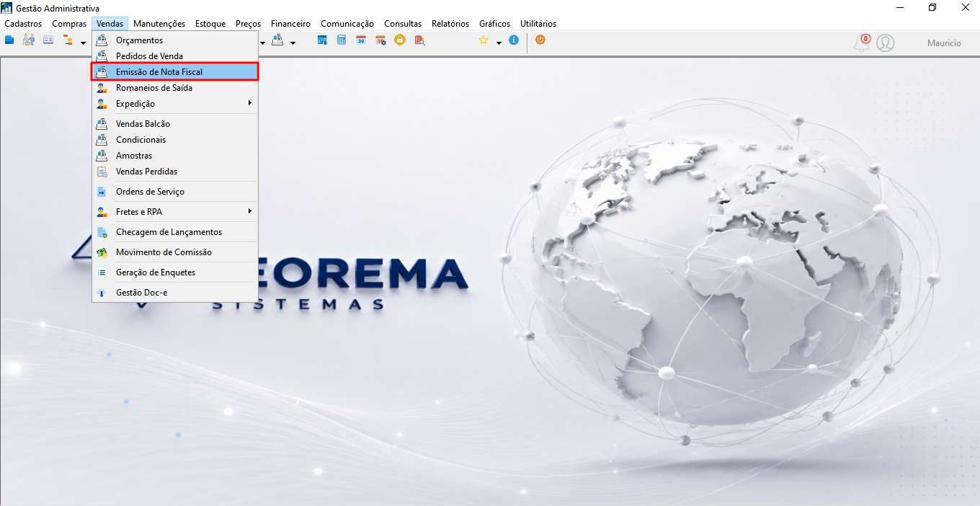Click the blue building icon in toolbar
This screenshot has width=980, height=506.
(9, 40)
